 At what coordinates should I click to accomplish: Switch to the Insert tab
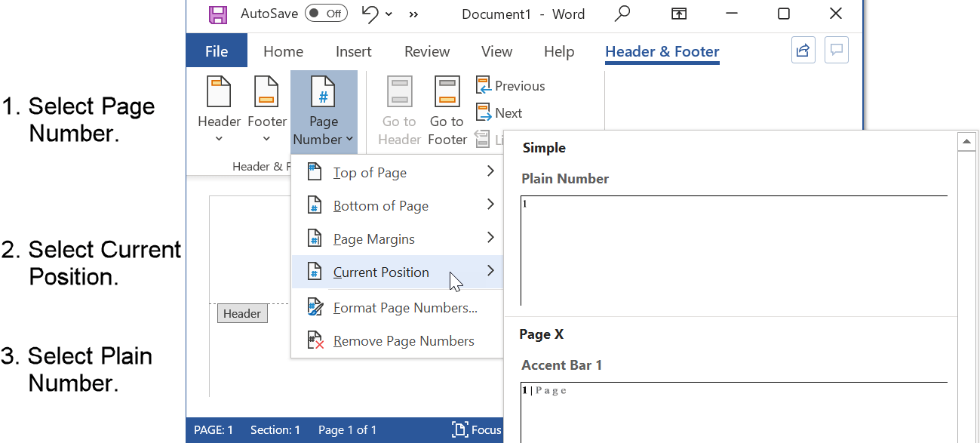pos(353,51)
